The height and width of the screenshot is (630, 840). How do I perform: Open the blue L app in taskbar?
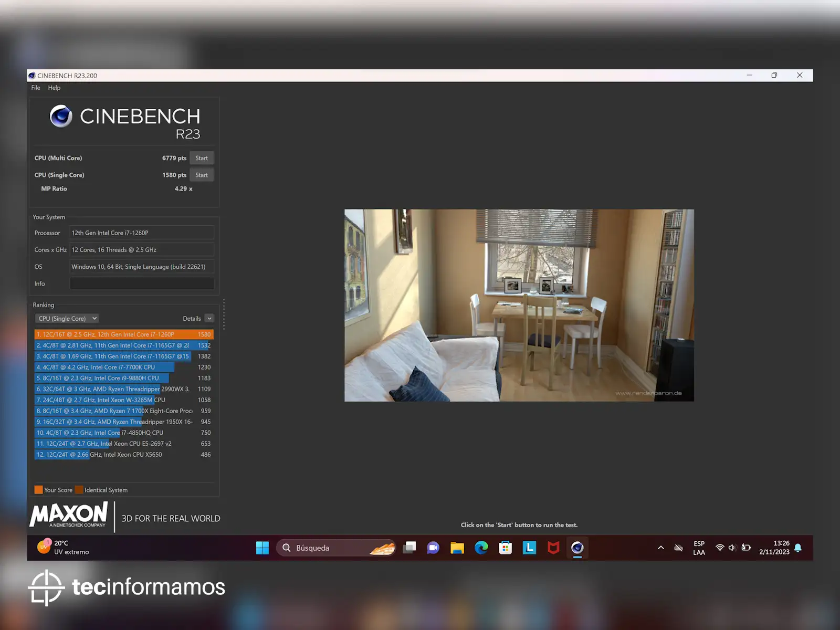point(529,548)
